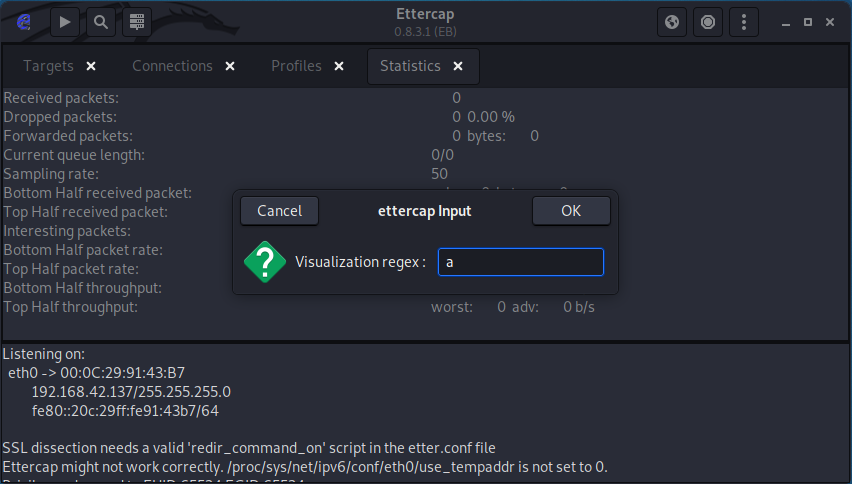Switch to the Targets tab
The image size is (852, 484).
pyautogui.click(x=48, y=66)
